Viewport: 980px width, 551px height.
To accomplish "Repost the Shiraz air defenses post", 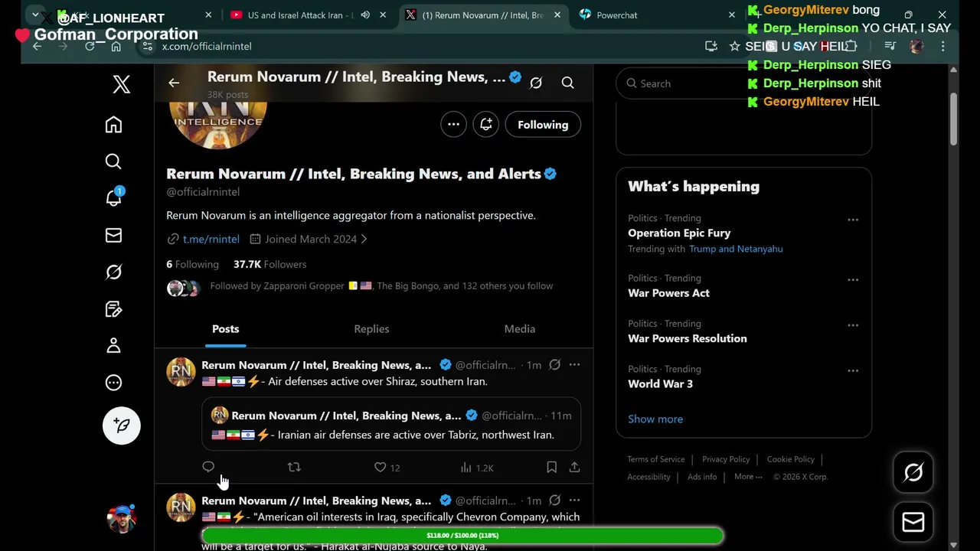I will point(294,467).
